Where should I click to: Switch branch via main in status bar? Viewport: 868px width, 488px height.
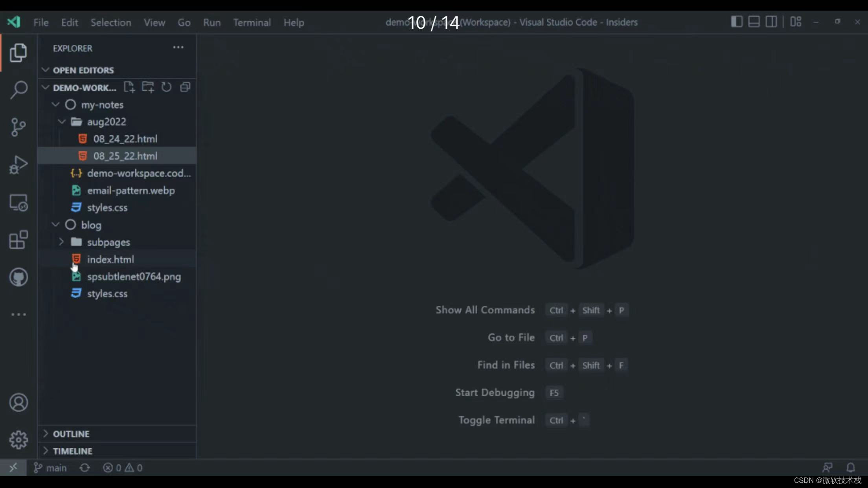click(x=50, y=468)
